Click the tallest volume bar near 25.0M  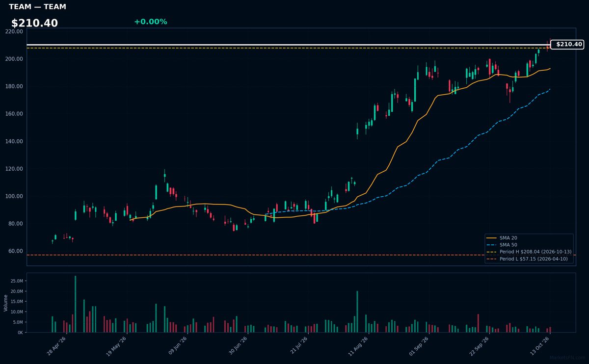click(x=75, y=304)
